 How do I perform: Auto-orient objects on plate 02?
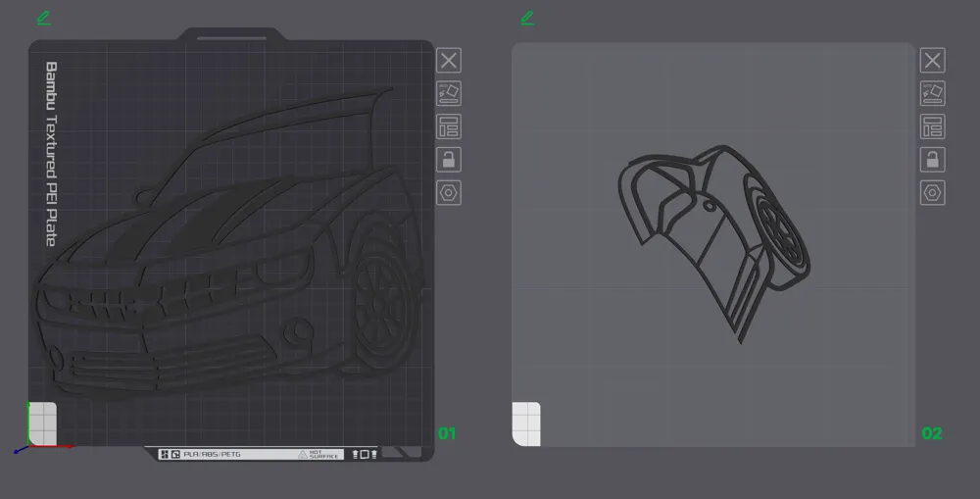933,94
